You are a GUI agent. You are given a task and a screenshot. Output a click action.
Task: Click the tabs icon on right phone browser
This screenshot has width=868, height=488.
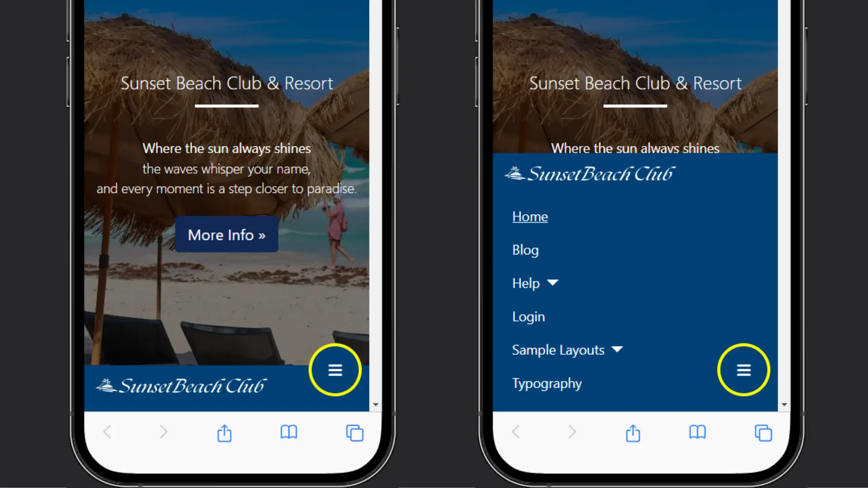(763, 432)
